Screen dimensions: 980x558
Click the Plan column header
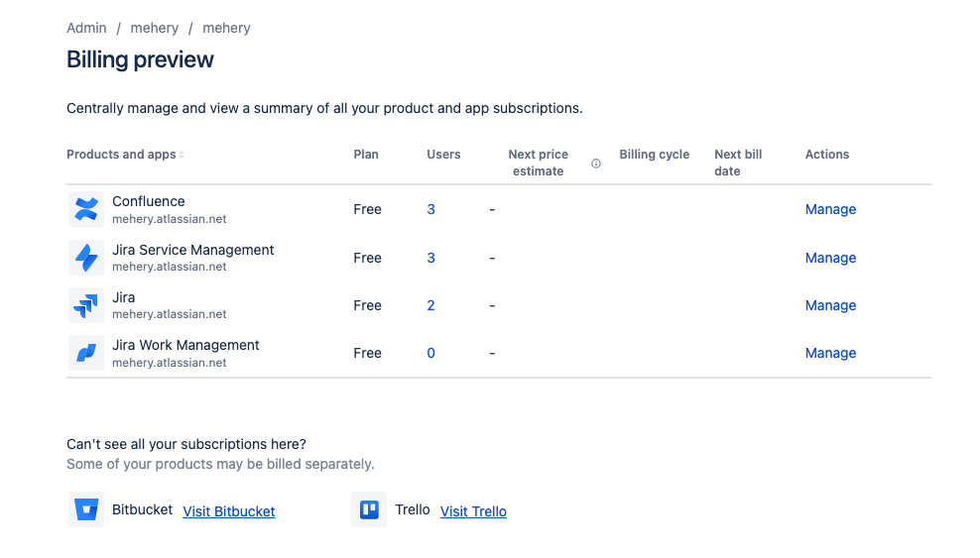coord(366,155)
